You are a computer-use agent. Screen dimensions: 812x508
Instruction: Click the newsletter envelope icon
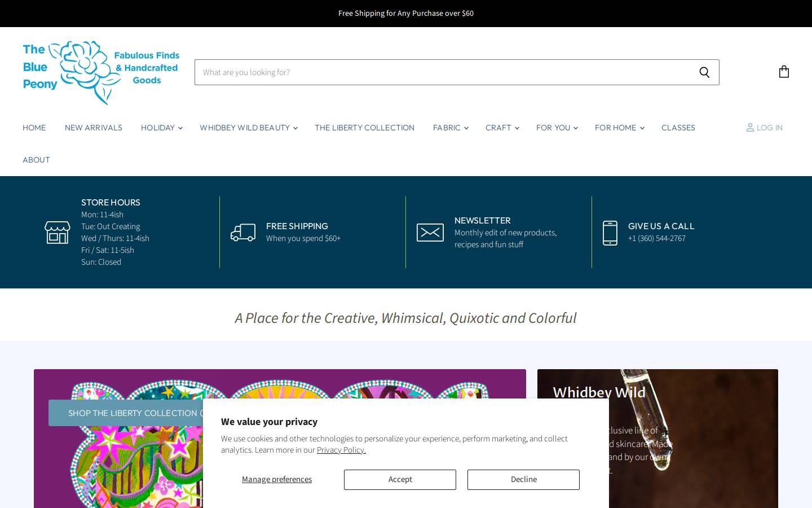coord(430,233)
